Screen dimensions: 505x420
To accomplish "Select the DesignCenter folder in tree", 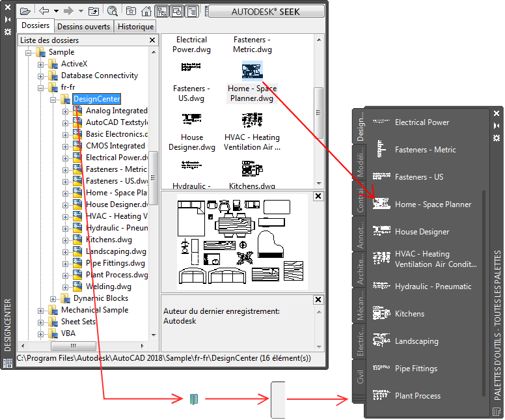I will click(x=96, y=99).
